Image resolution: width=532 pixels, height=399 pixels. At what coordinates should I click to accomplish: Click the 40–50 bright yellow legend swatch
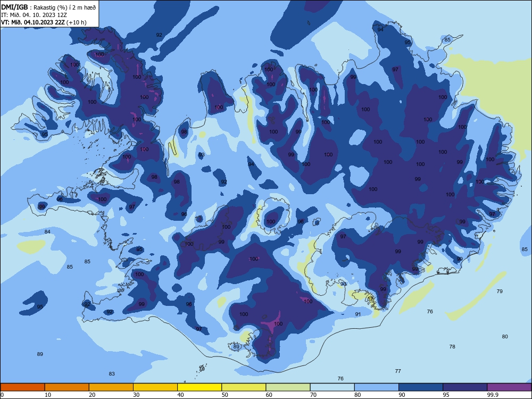coord(199,387)
